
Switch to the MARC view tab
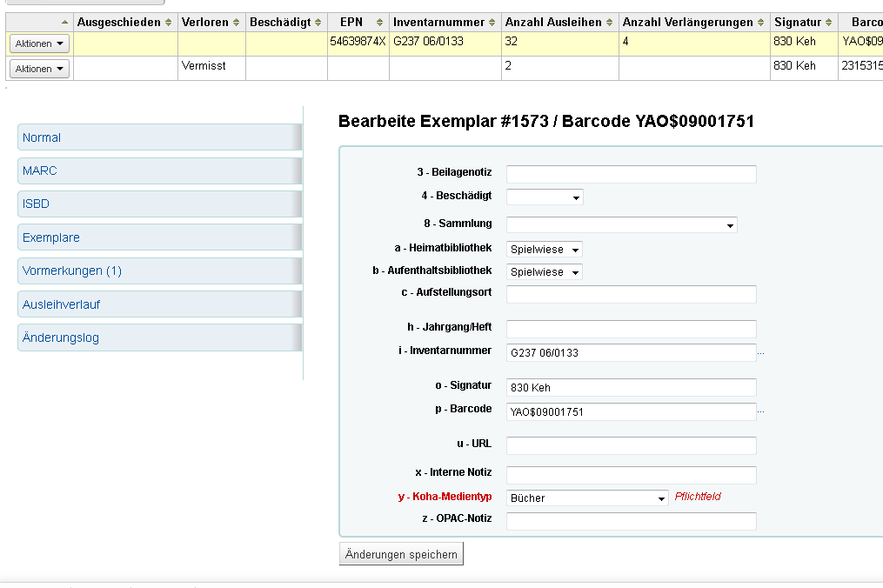point(159,170)
